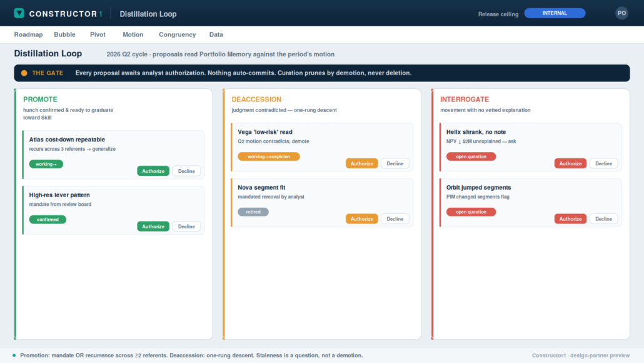
Task: Click 'Constructor1 · design-partner preview' footer text
Action: [x=581, y=355]
